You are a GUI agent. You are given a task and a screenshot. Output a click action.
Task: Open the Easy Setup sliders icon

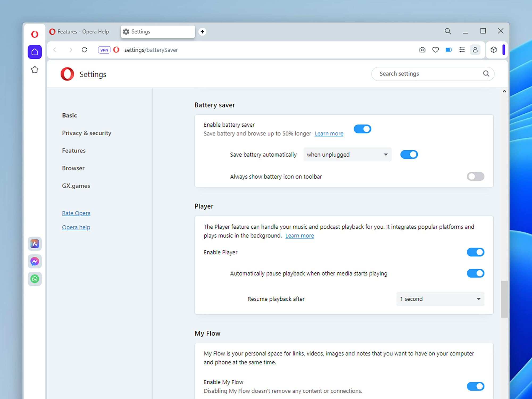coord(462,50)
